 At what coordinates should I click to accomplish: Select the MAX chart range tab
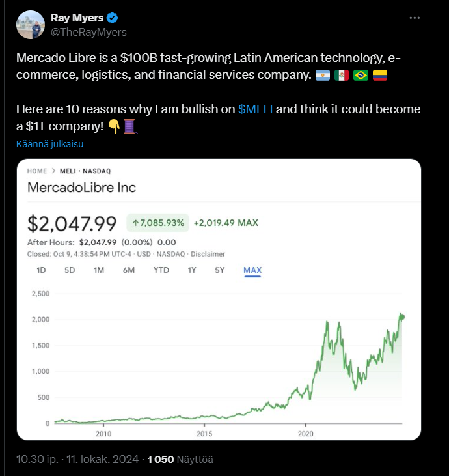252,270
